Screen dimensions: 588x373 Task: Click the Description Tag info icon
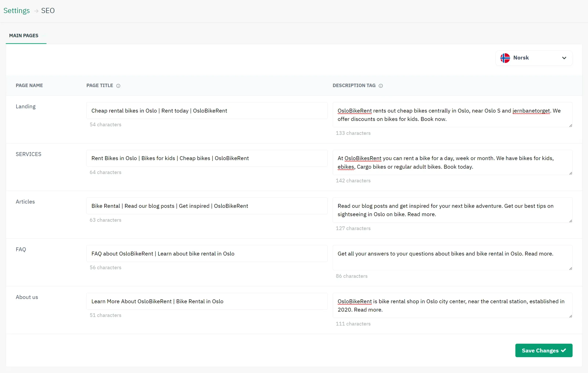click(381, 86)
